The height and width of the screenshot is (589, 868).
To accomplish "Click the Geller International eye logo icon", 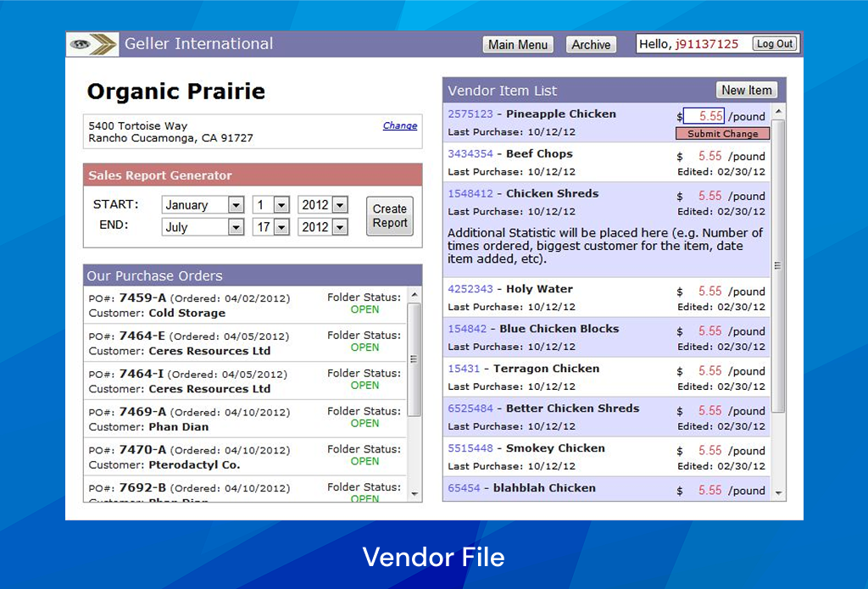I will click(x=81, y=44).
